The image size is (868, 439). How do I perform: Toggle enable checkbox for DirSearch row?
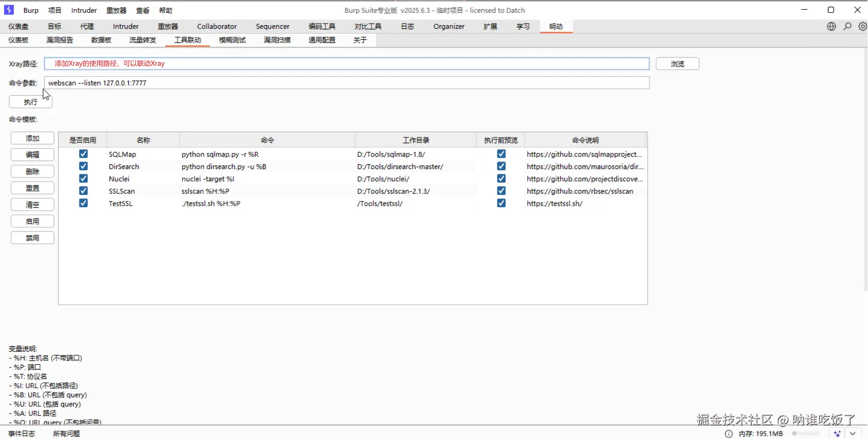[83, 166]
